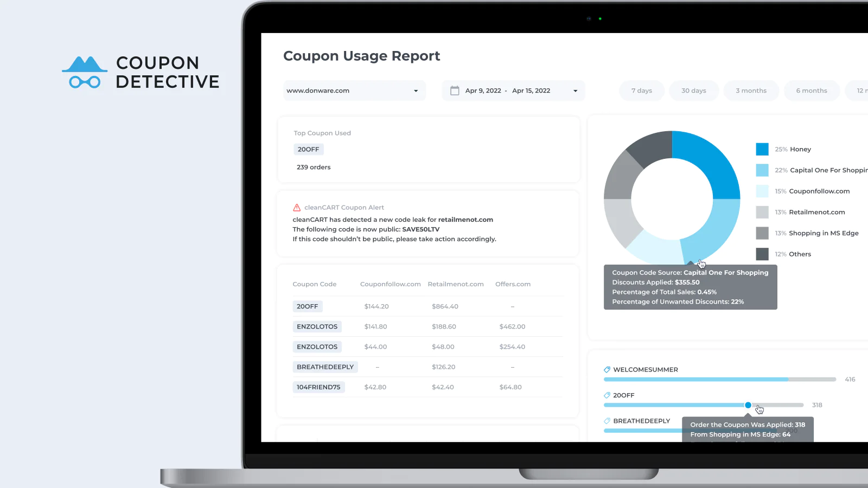
Task: Click the dark gray Others donut segment
Action: (654, 147)
